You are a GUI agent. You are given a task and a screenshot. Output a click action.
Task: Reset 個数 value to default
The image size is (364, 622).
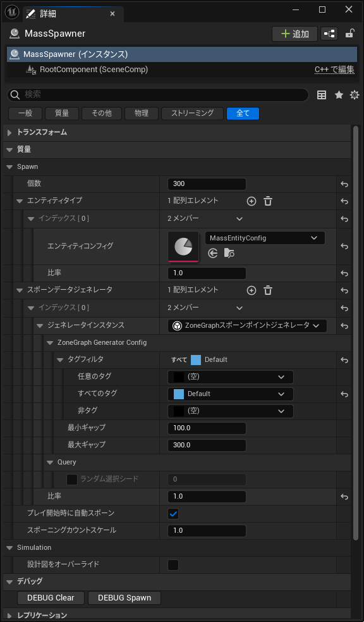[344, 185]
